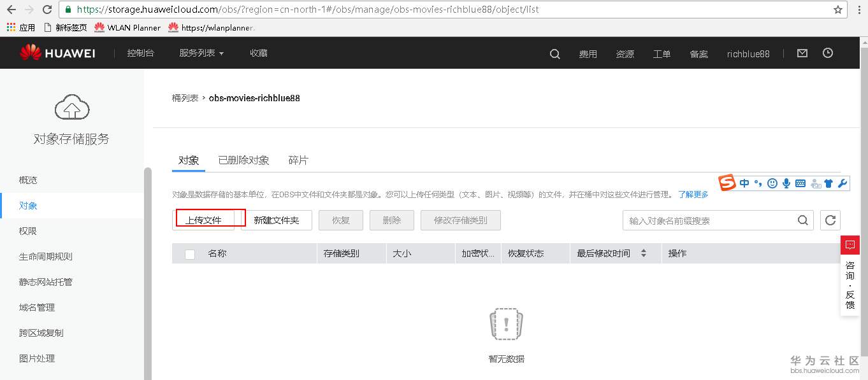This screenshot has height=380, width=868.
Task: Expand the 服务列表 dropdown
Action: click(x=201, y=53)
